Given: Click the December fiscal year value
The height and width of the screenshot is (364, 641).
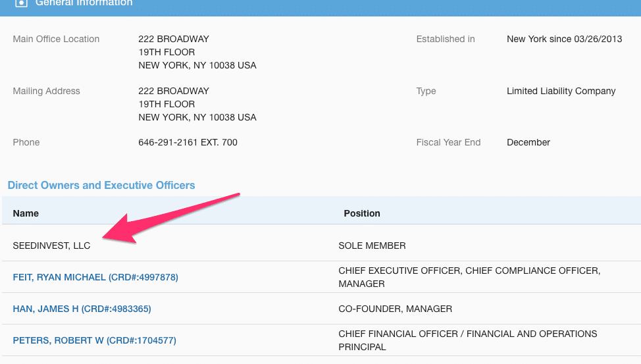Looking at the screenshot, I should pyautogui.click(x=528, y=142).
